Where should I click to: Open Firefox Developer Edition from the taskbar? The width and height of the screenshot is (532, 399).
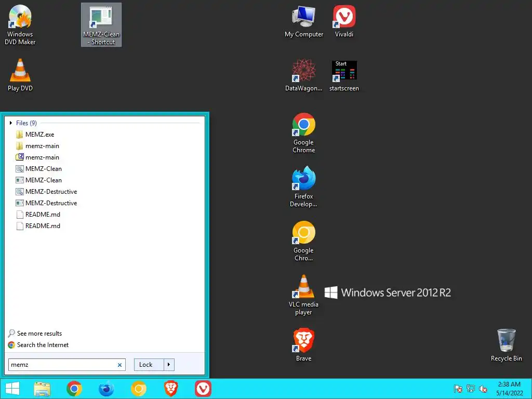(x=106, y=389)
